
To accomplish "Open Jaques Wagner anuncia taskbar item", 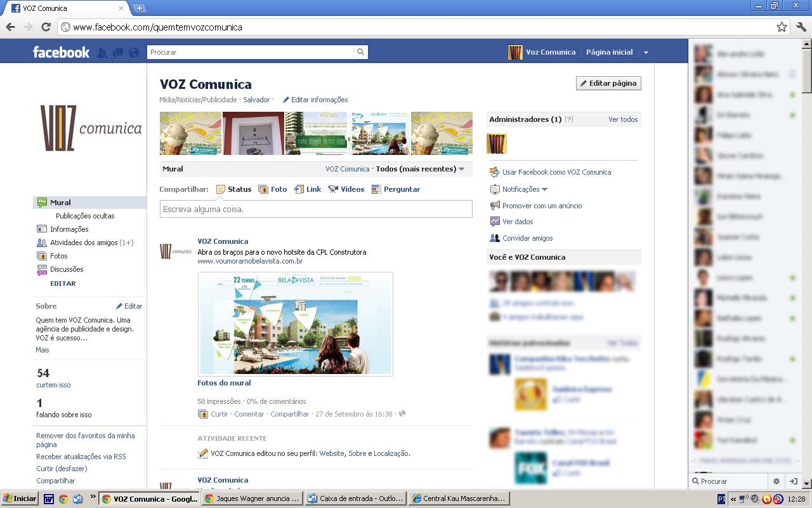I will pos(252,498).
